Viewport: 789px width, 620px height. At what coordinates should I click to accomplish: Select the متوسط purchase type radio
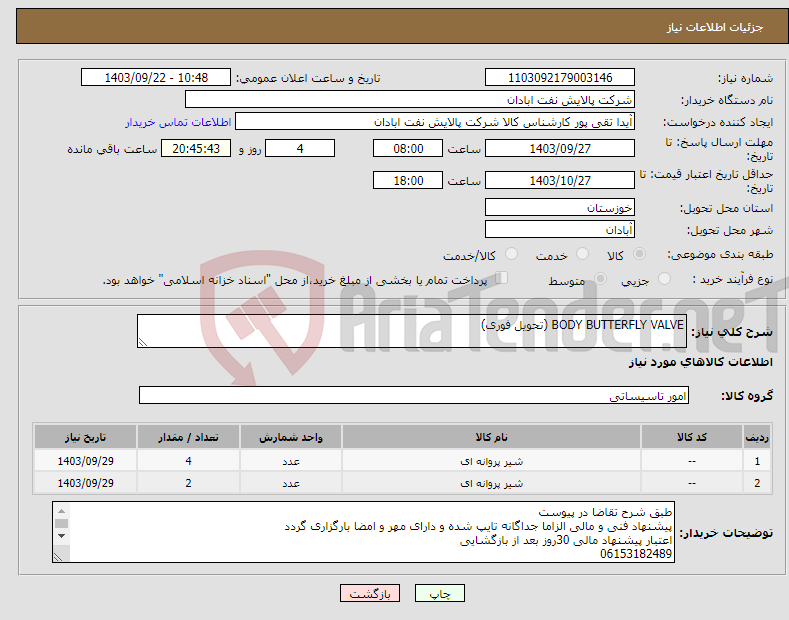click(600, 279)
